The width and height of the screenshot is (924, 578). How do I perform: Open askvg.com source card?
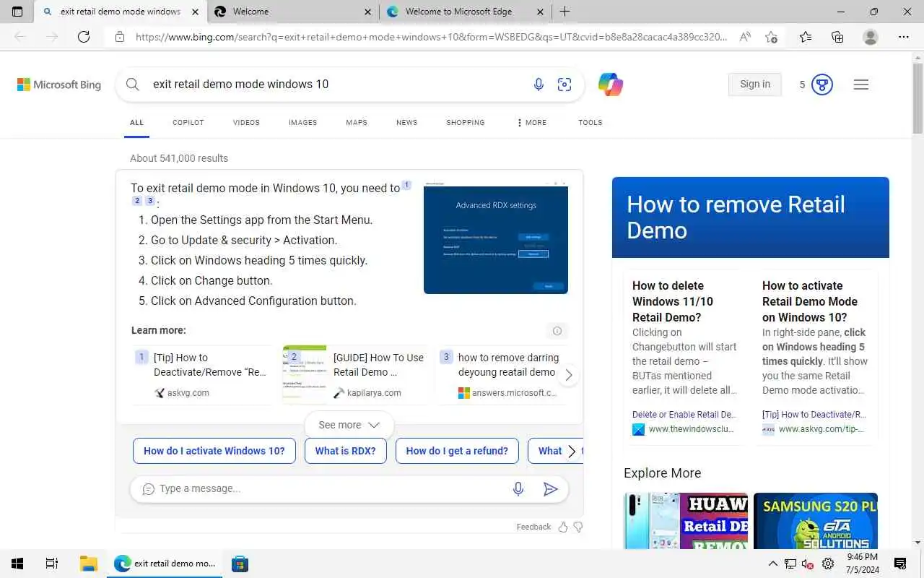tap(203, 375)
